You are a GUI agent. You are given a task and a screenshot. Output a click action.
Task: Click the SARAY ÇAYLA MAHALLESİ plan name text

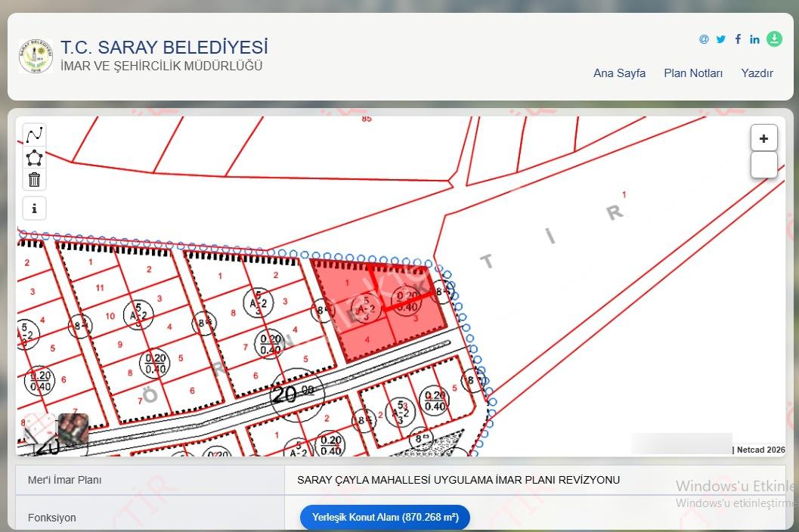[459, 480]
